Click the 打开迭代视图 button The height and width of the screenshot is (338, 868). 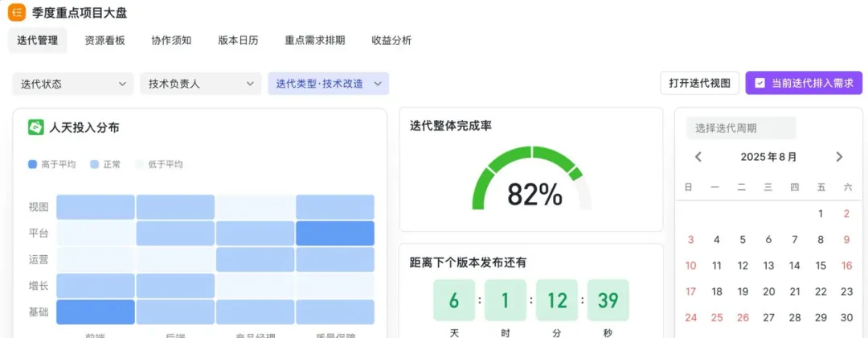700,83
